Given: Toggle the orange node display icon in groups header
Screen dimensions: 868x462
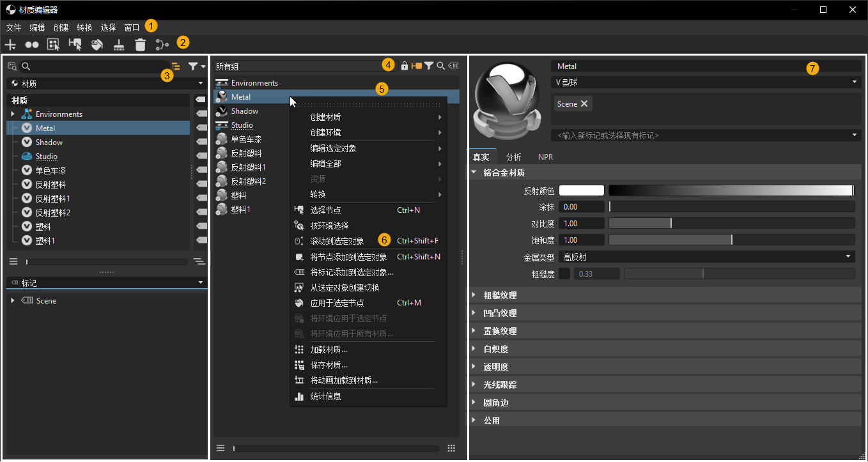Looking at the screenshot, I should tap(415, 65).
